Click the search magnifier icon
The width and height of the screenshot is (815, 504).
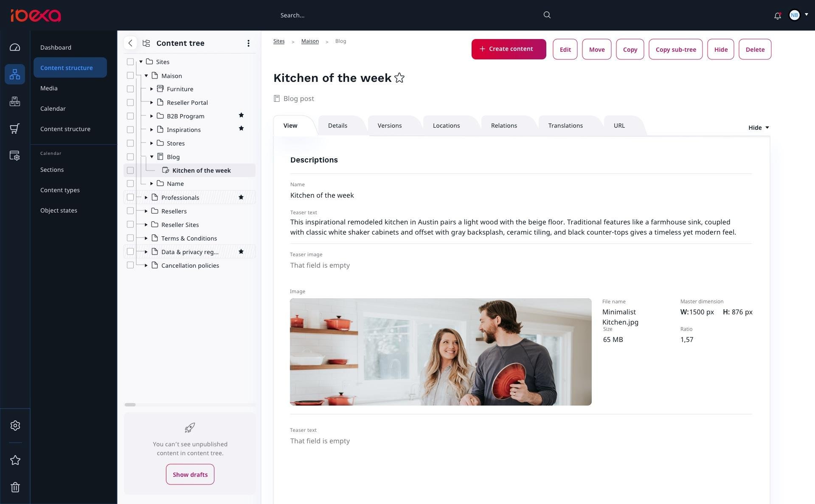[547, 15]
